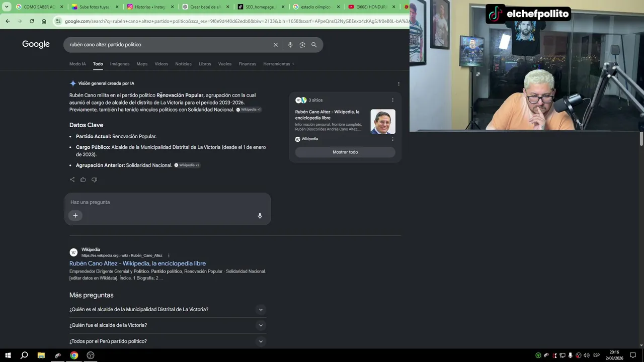Submit the search with the magnifier icon
Image resolution: width=644 pixels, height=362 pixels.
pyautogui.click(x=314, y=45)
